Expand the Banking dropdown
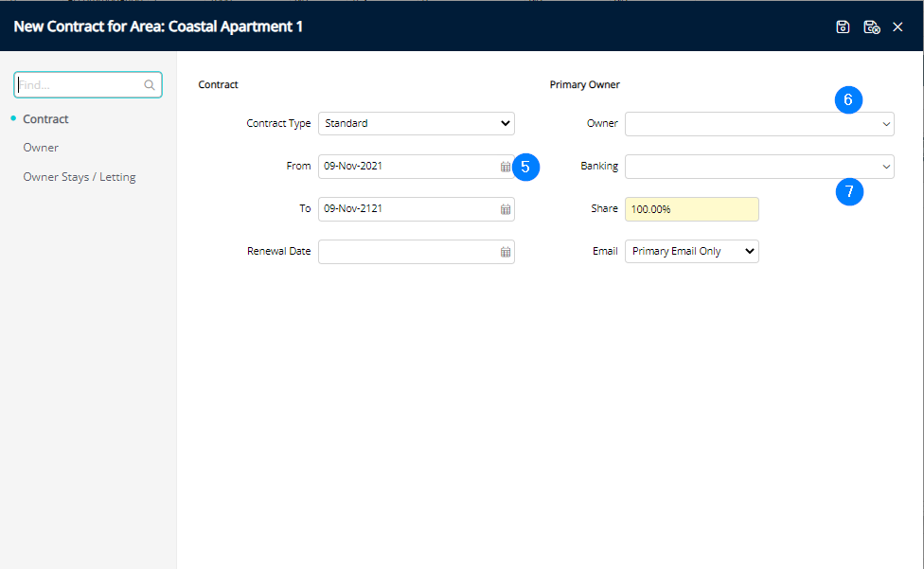Screen dimensions: 924x569 click(758, 167)
